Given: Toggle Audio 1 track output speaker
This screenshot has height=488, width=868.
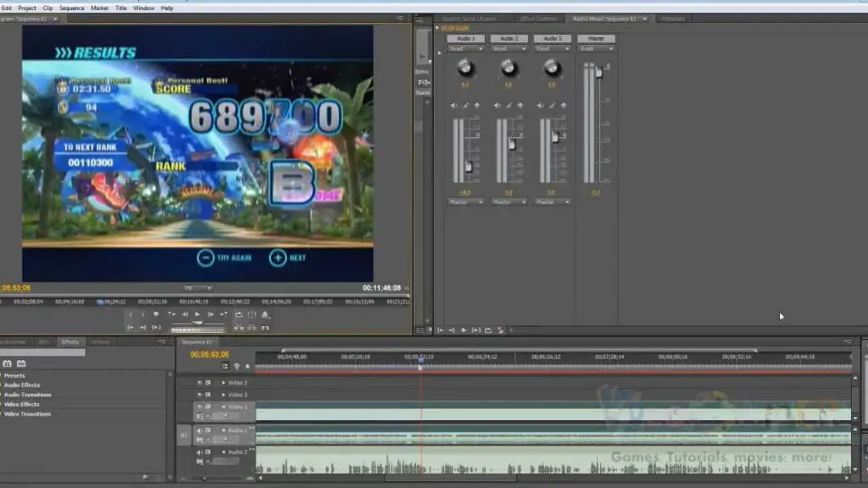Looking at the screenshot, I should [x=199, y=430].
